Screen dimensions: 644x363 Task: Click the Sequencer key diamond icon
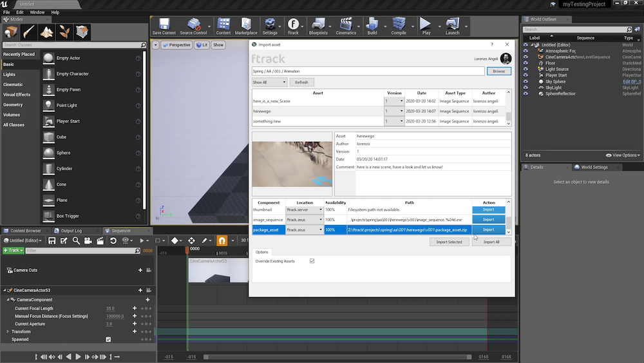click(175, 240)
